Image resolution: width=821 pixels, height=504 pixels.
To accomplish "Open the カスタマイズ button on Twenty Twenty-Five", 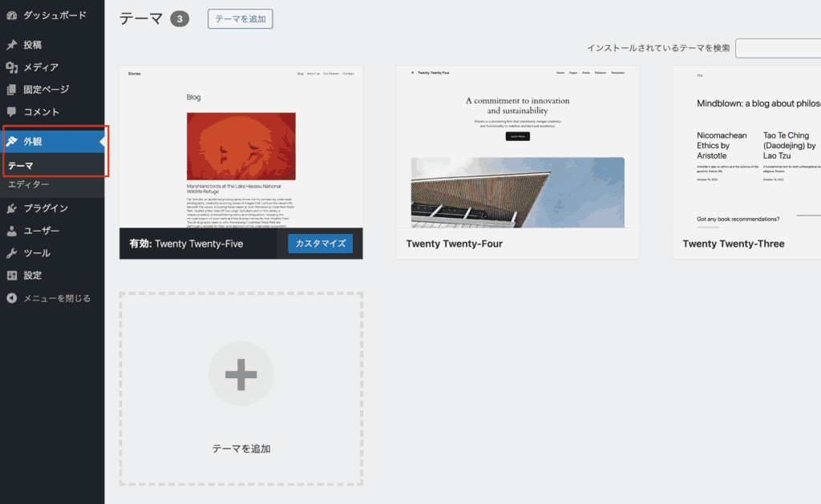I will click(x=320, y=244).
